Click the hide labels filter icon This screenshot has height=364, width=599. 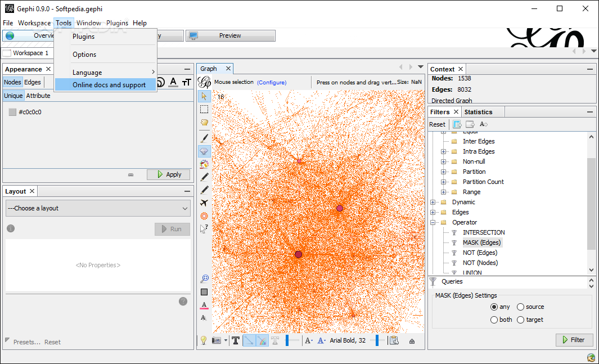[x=483, y=124]
